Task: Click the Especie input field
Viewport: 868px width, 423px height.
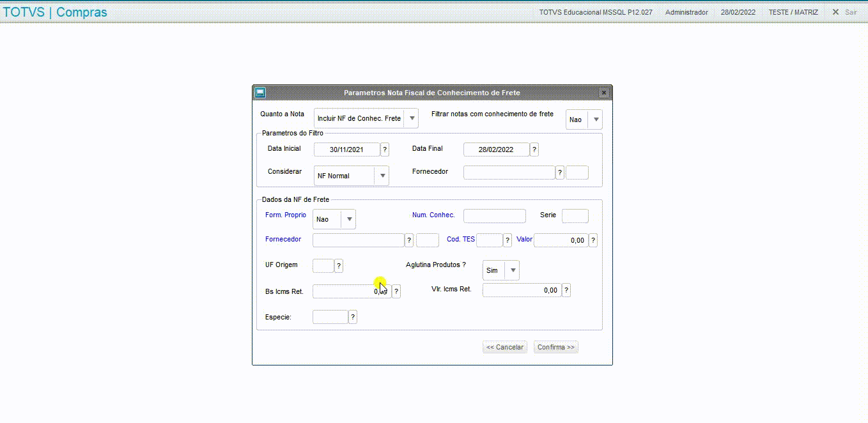Action: (330, 317)
